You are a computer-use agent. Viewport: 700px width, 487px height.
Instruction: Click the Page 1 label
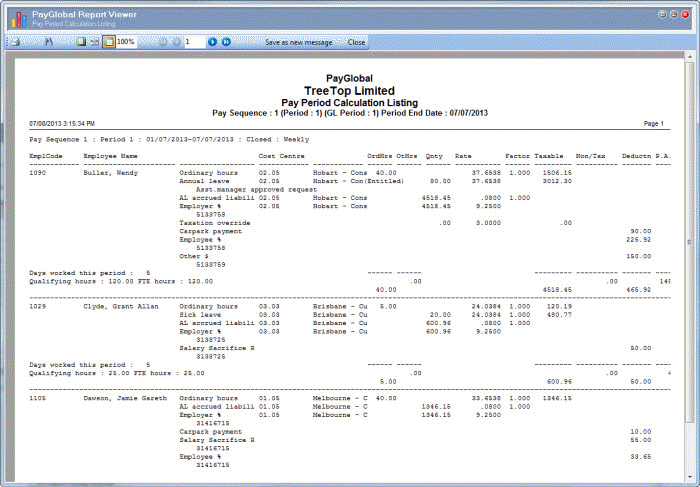coord(654,124)
